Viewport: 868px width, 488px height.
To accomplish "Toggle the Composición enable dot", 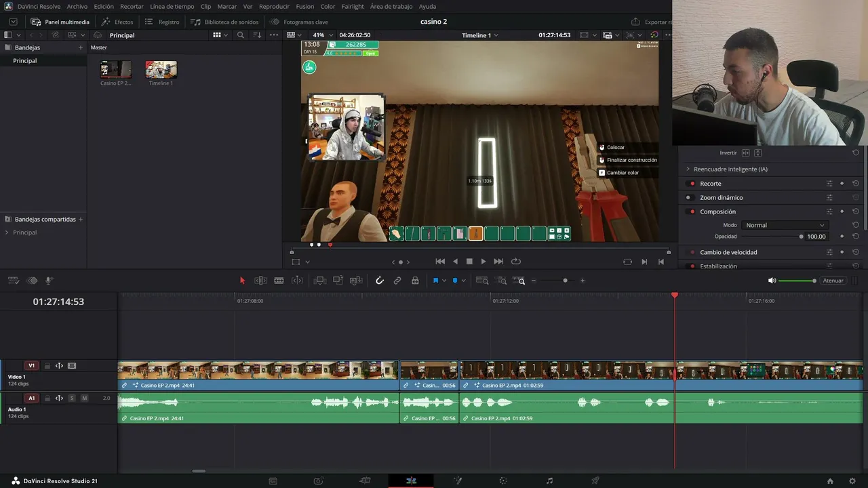I will (x=692, y=211).
